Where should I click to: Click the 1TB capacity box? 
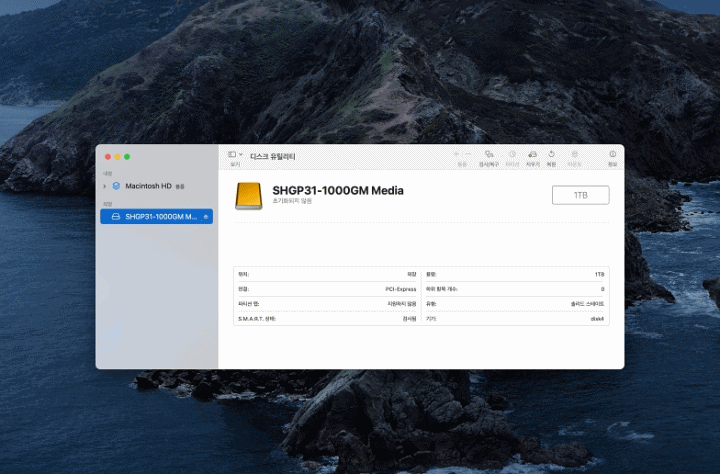point(580,195)
